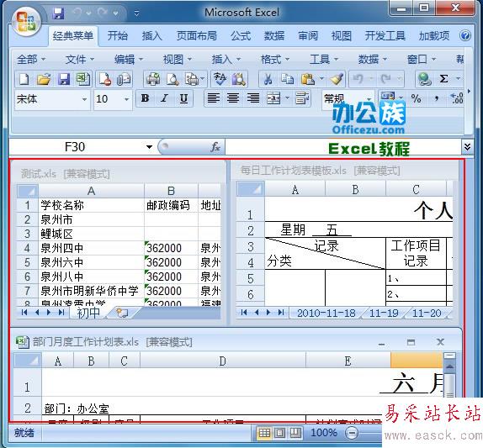Click the AutoSum sigma icon
The width and height of the screenshot is (483, 448).
point(443,78)
